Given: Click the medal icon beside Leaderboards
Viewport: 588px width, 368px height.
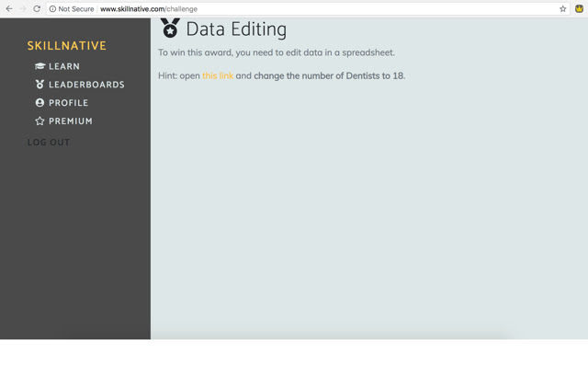Looking at the screenshot, I should (x=40, y=84).
